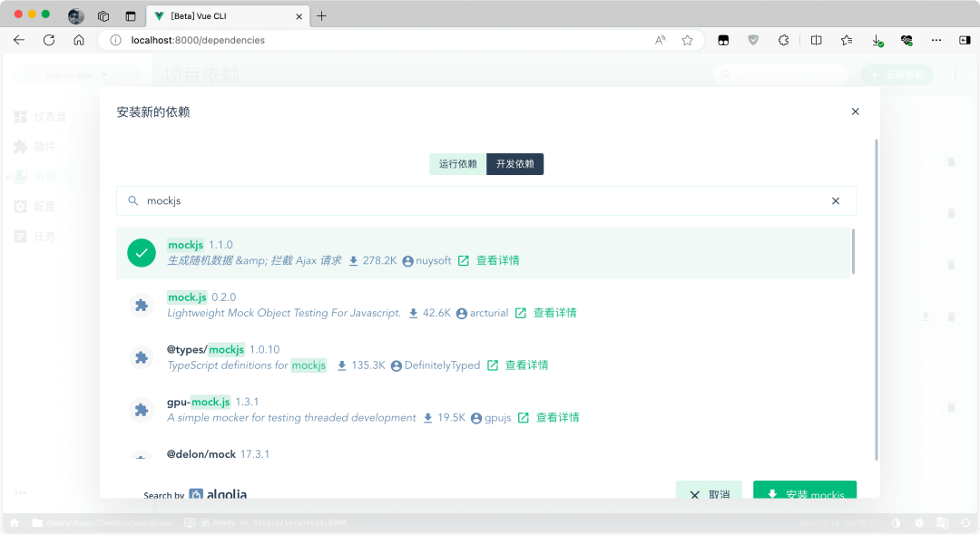Open language translate icon in status bar

[943, 522]
